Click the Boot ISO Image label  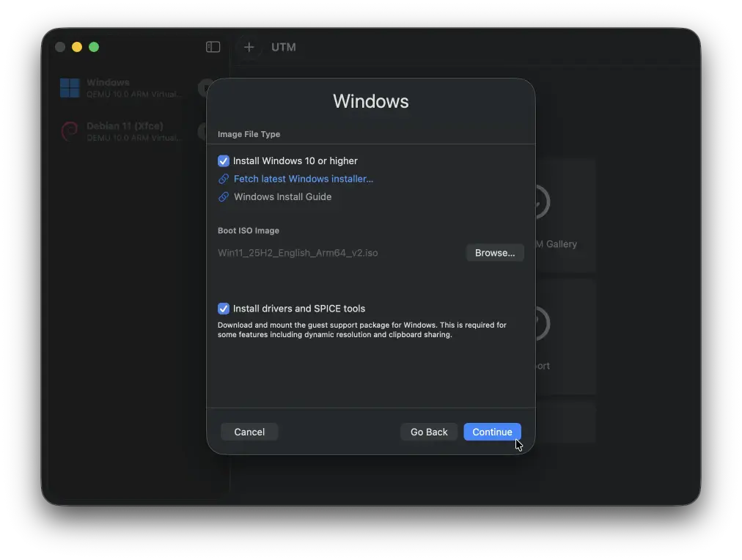pyautogui.click(x=249, y=230)
